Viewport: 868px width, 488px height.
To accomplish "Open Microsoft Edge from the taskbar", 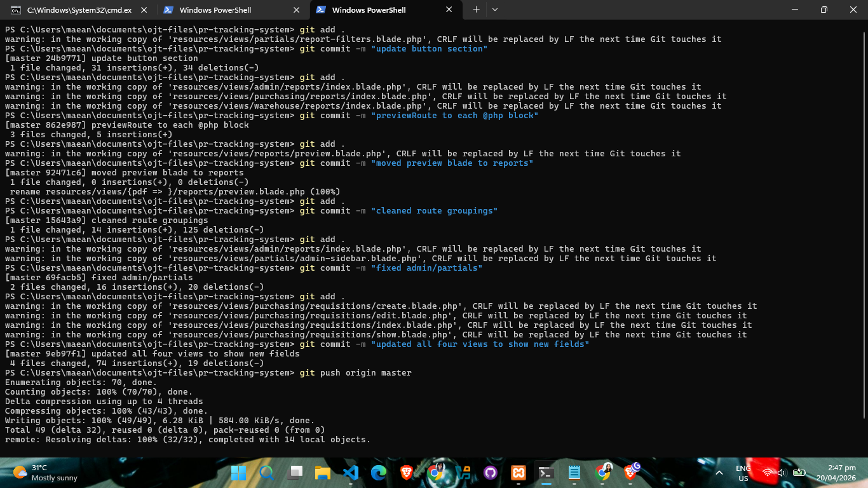I will pos(379,473).
